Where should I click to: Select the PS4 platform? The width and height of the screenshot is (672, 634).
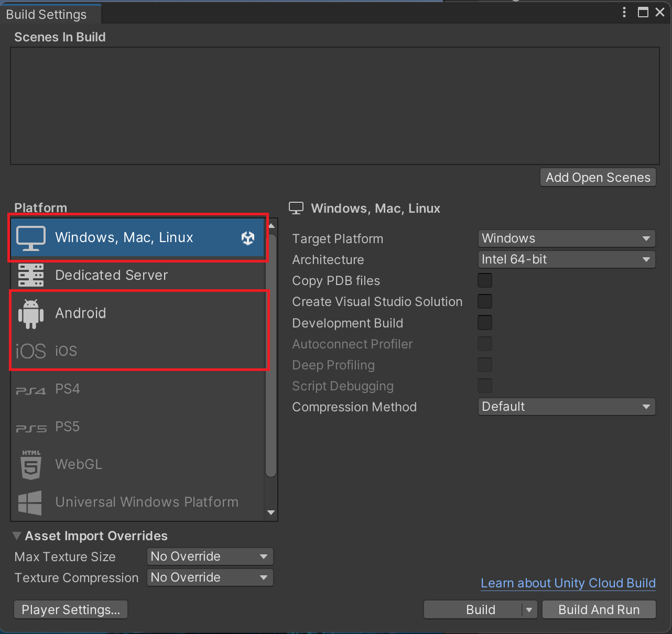(x=138, y=389)
